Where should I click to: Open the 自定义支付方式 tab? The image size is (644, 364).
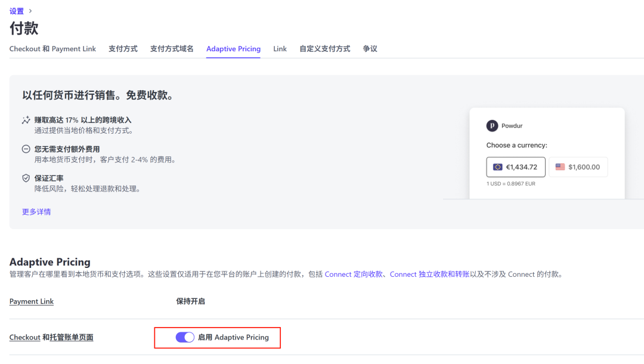pos(325,49)
